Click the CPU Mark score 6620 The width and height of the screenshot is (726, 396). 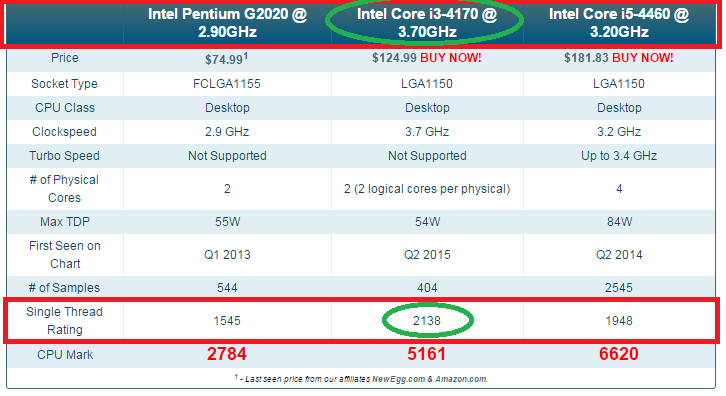(619, 354)
